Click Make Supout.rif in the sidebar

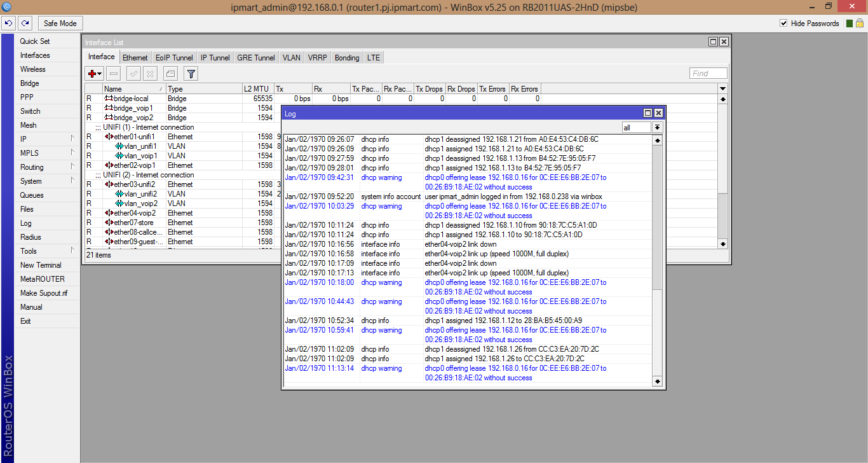click(x=48, y=293)
